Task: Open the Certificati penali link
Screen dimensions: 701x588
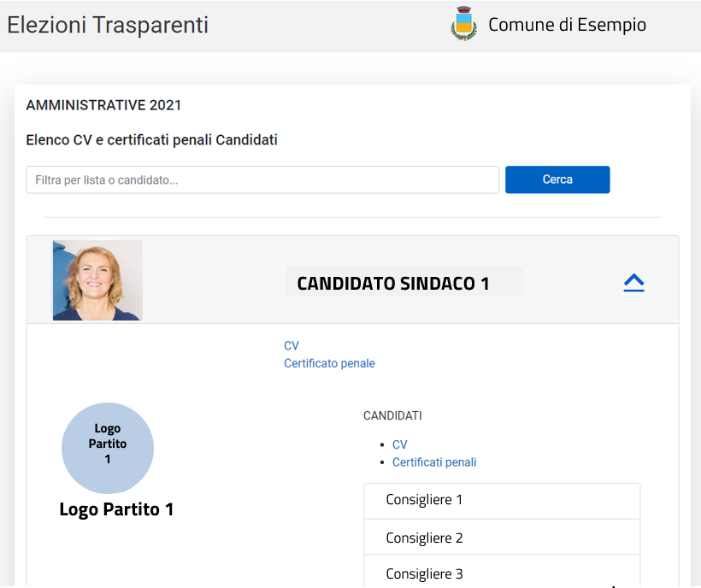Action: (x=434, y=462)
